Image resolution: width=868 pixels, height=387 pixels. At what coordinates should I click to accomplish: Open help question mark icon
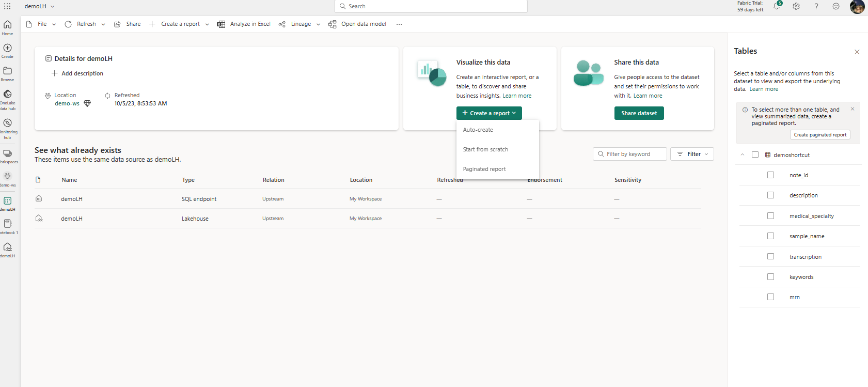(816, 6)
